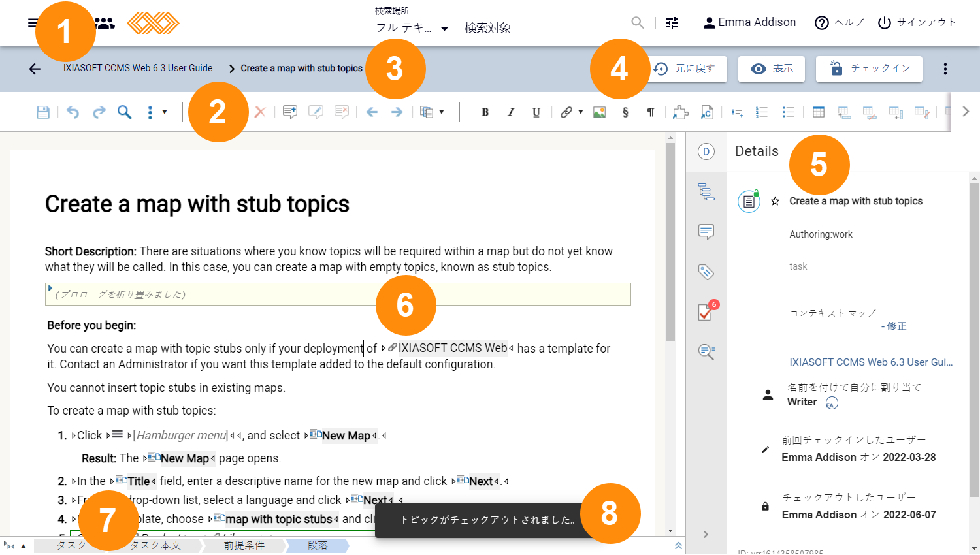Image resolution: width=980 pixels, height=555 pixels.
Task: Open the vertical three-dot actions menu
Action: coord(945,69)
